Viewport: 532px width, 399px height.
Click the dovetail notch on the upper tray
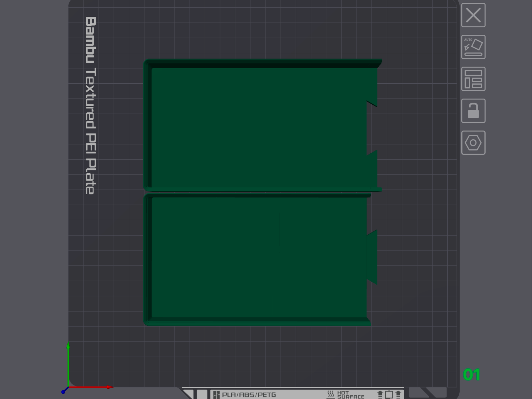[372, 128]
